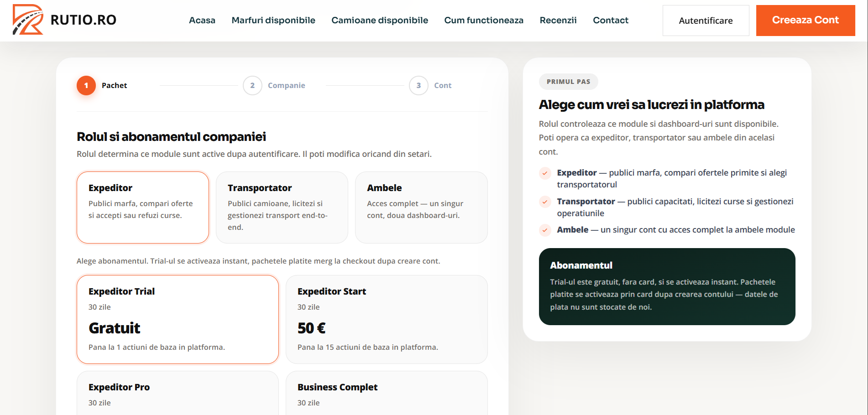Select the Expeditor Start 50 € plan

tap(387, 319)
